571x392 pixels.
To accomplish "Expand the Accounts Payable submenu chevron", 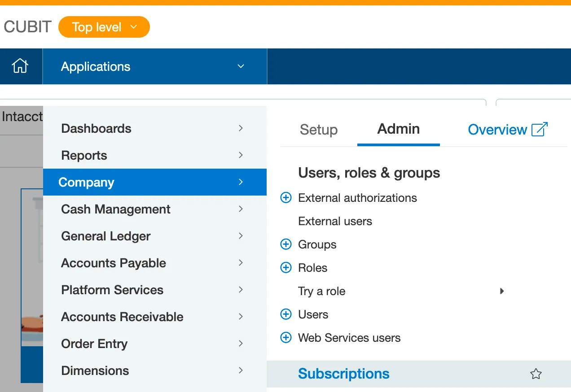I will click(241, 263).
